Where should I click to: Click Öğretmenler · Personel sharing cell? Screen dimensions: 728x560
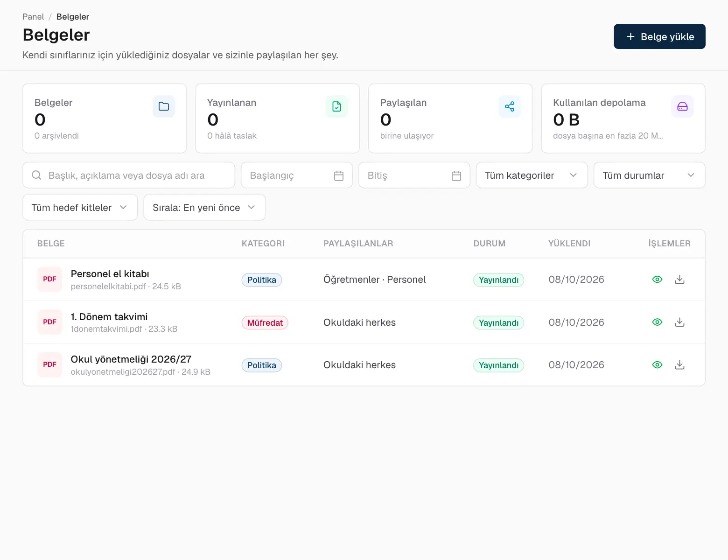[375, 280]
